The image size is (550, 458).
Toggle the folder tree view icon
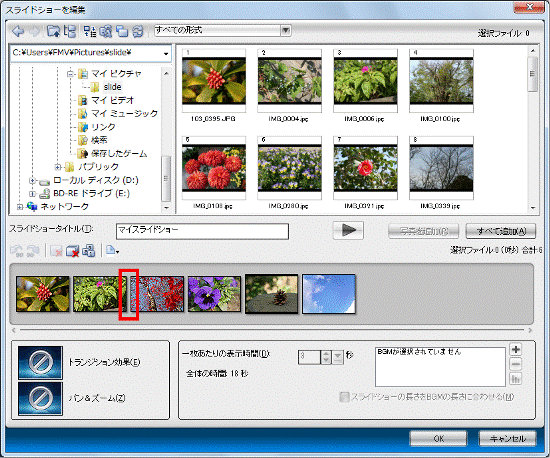click(x=70, y=31)
